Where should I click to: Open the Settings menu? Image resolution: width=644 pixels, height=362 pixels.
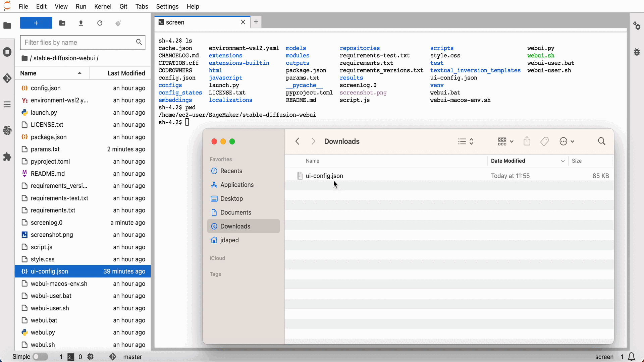167,6
